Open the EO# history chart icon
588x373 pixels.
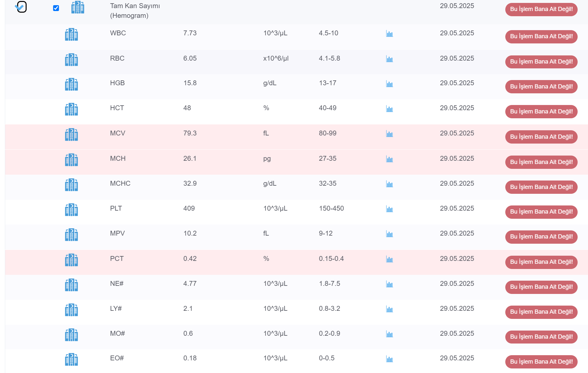[390, 359]
